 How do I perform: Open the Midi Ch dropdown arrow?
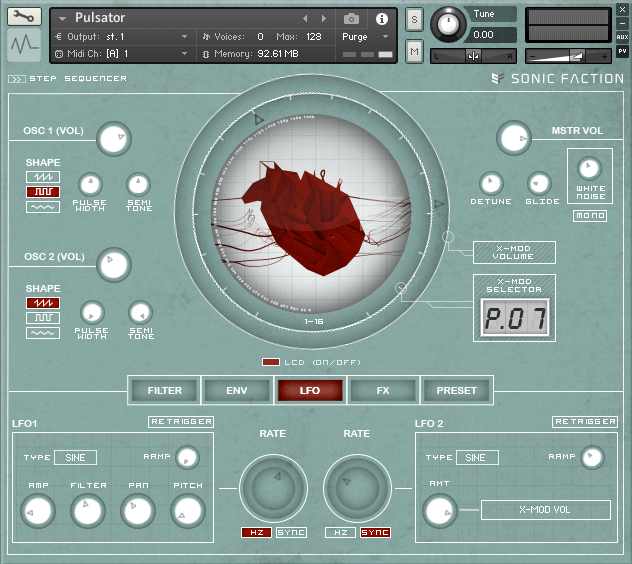point(184,54)
